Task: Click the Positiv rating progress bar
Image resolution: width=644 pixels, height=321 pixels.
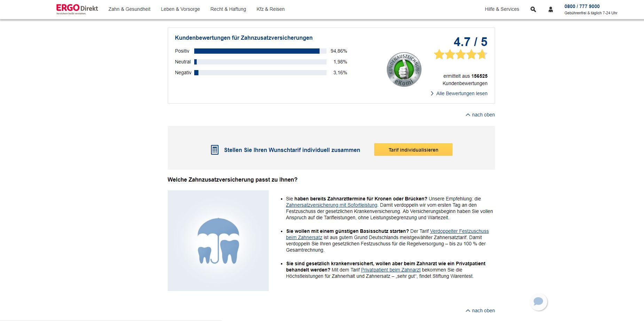Action: (260, 51)
